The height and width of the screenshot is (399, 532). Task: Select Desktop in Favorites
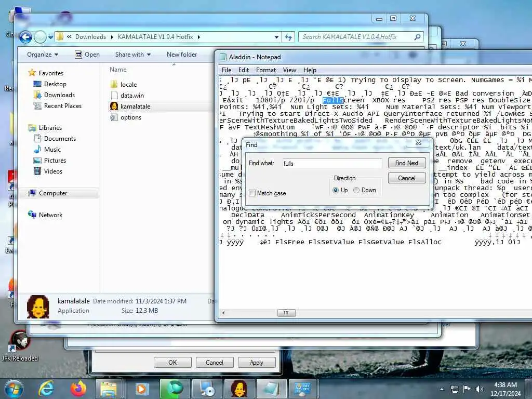(x=55, y=84)
